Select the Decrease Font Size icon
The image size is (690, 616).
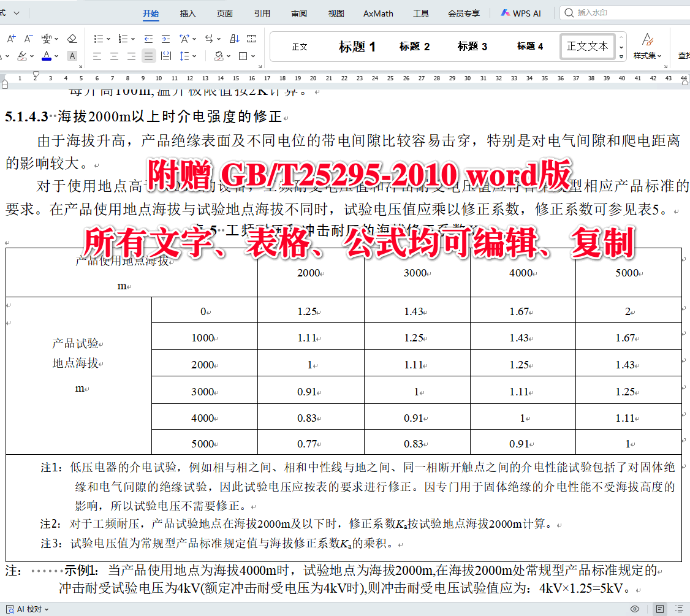pos(27,37)
